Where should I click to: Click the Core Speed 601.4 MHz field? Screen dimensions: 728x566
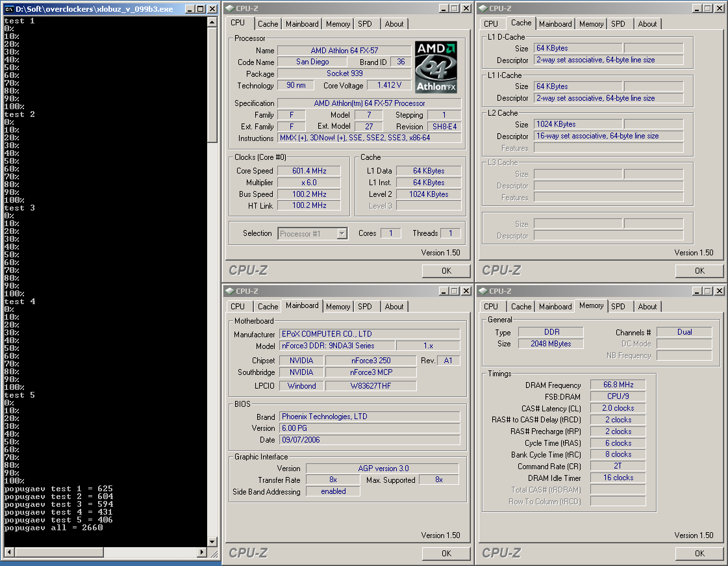(x=309, y=171)
